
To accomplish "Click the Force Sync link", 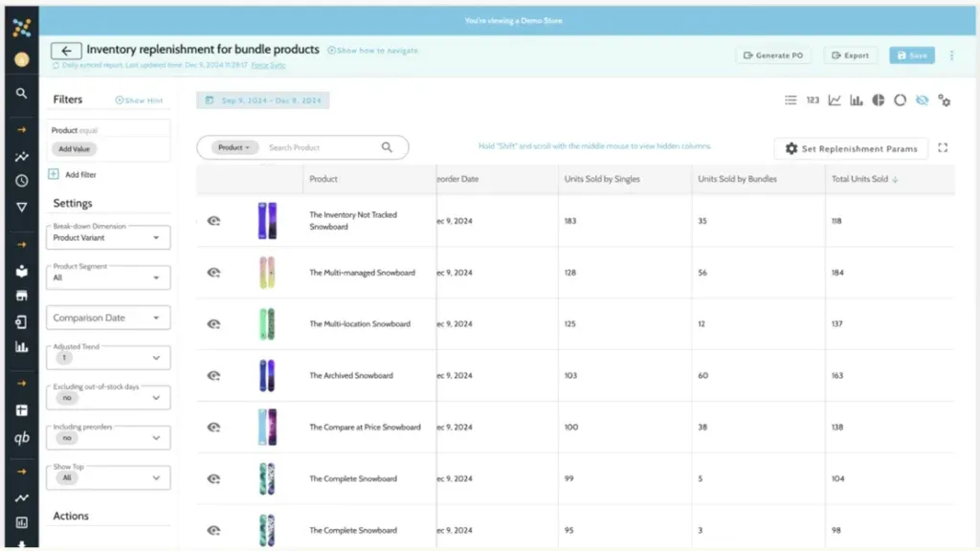I will point(268,65).
